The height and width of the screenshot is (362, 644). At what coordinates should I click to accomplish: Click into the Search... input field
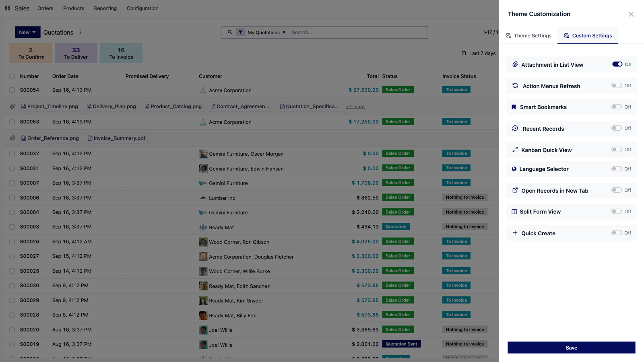tap(358, 32)
